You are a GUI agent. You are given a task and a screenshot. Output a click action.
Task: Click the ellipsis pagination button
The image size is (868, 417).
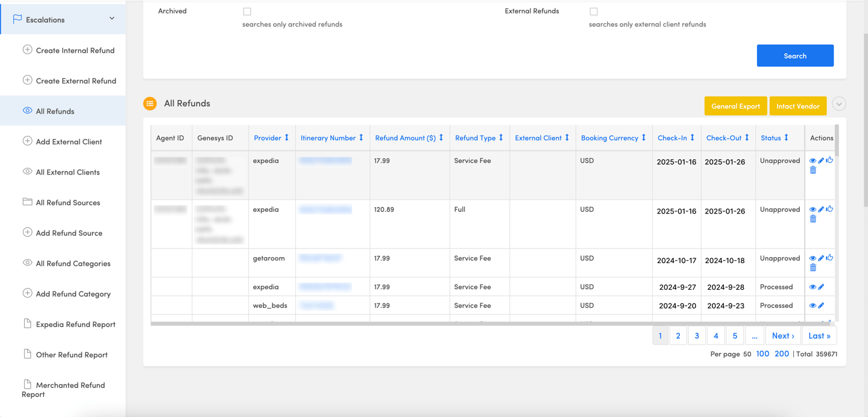(x=755, y=336)
